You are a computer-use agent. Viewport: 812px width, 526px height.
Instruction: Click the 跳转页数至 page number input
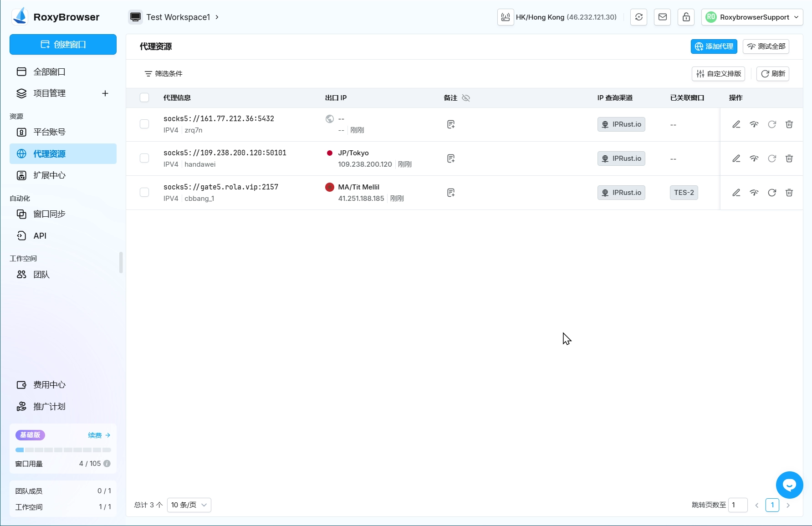pos(738,505)
